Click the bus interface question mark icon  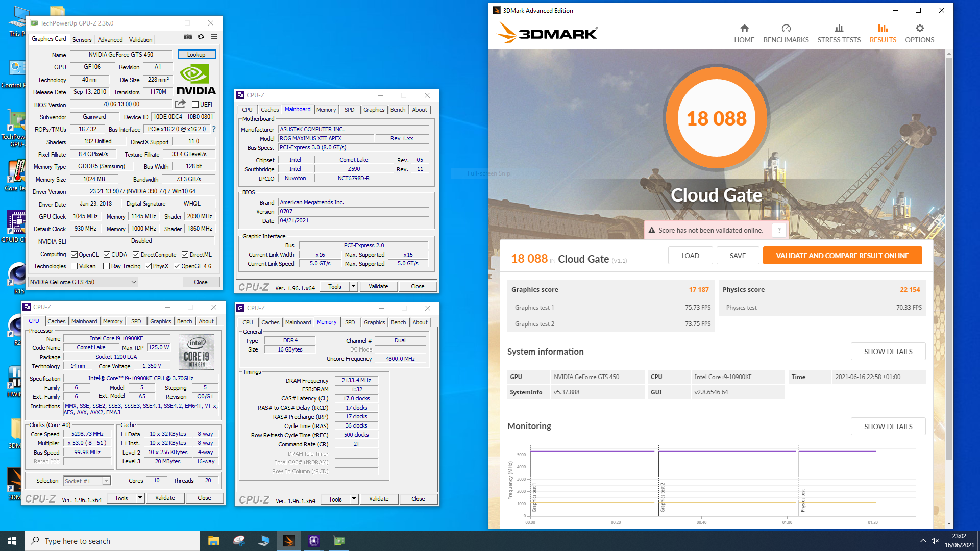(x=214, y=129)
